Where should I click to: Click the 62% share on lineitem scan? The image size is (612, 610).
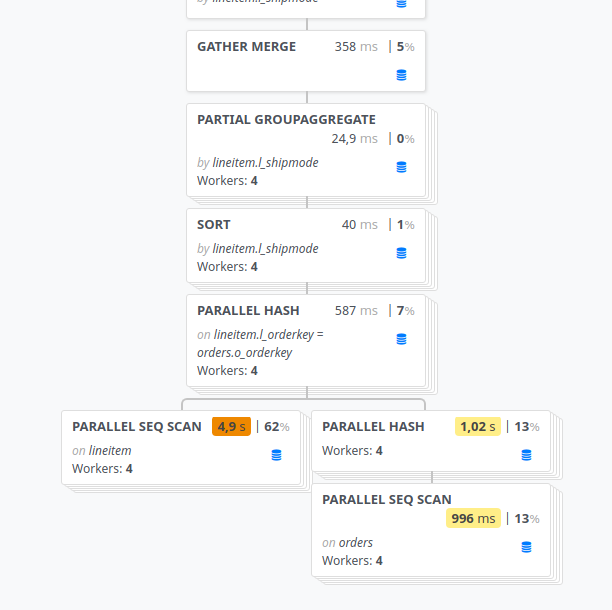coord(277,427)
